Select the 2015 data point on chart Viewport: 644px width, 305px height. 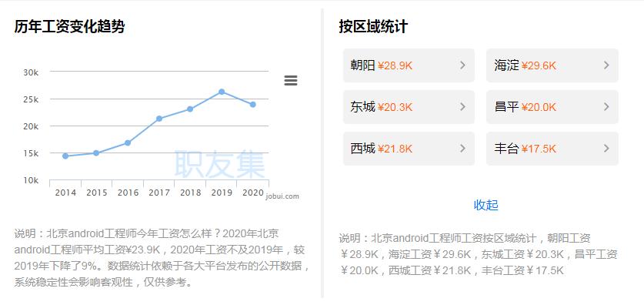pyautogui.click(x=96, y=153)
